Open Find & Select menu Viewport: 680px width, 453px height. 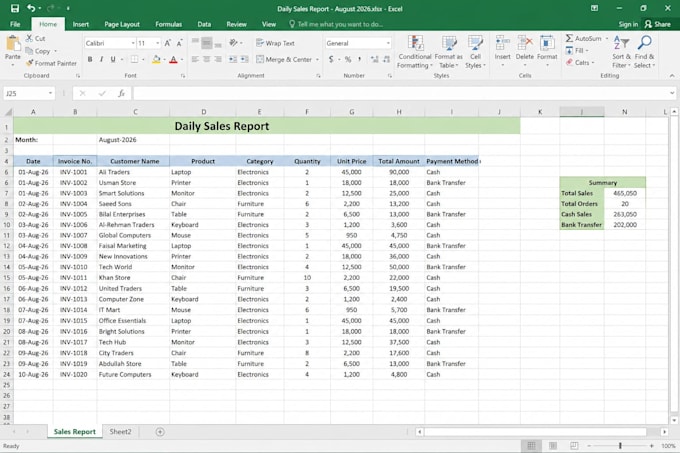click(644, 52)
